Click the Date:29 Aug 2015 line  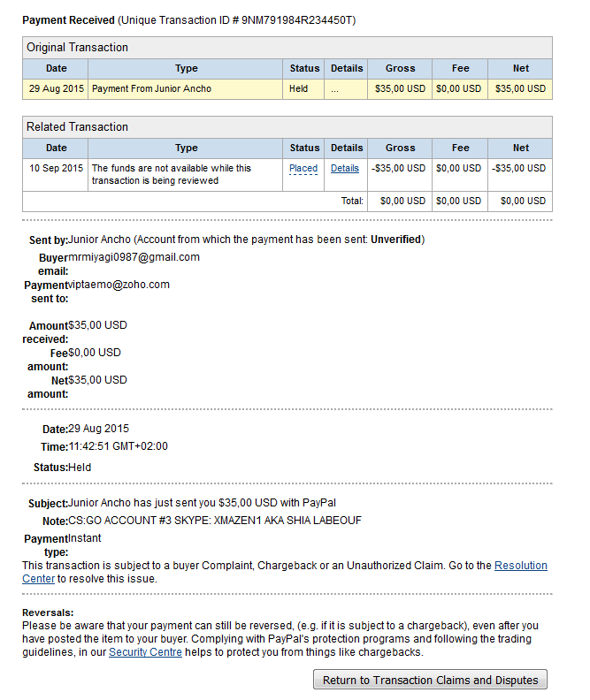[85, 429]
